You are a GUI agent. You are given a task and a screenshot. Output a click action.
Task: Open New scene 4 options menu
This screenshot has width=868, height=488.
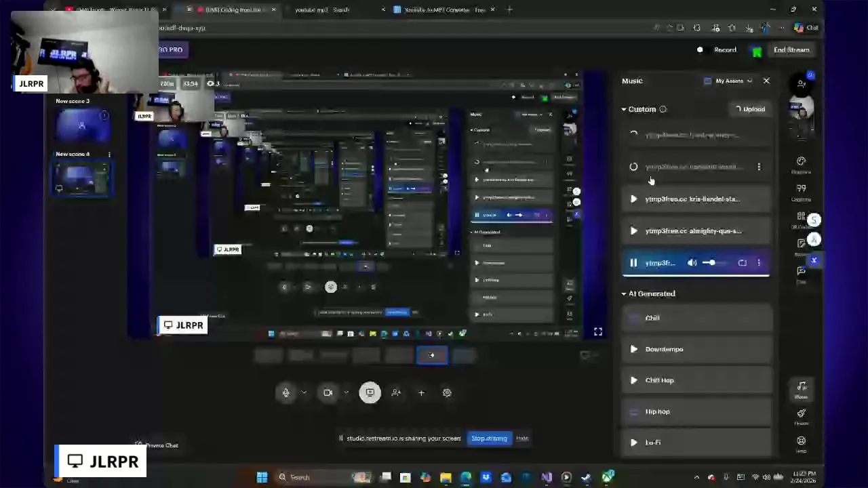(109, 155)
